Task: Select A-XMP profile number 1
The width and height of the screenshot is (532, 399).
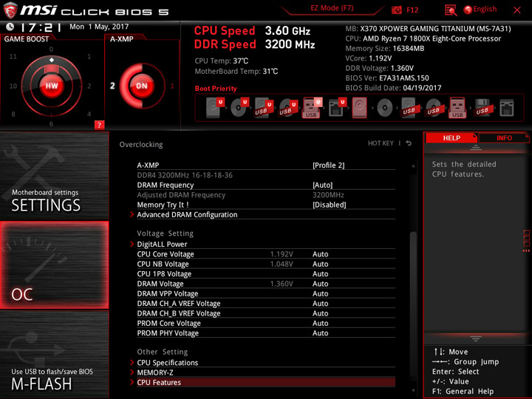Action: click(172, 86)
